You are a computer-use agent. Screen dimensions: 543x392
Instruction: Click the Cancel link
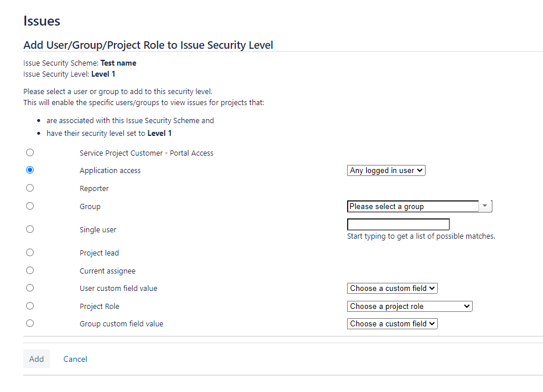click(x=76, y=359)
